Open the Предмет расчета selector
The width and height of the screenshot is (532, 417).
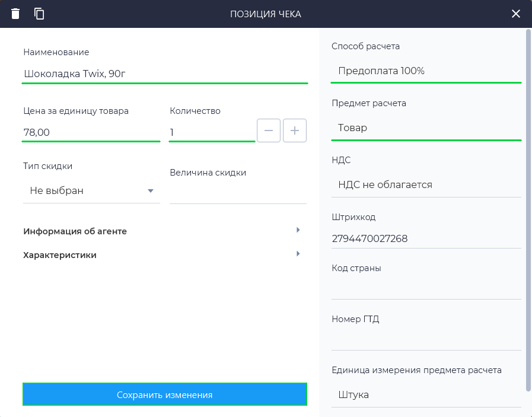(x=426, y=128)
